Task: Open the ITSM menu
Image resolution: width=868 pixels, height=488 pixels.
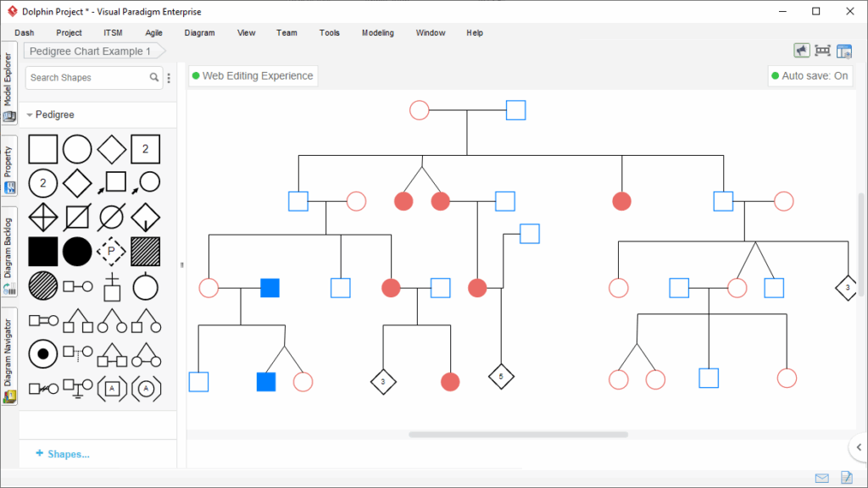Action: tap(113, 33)
